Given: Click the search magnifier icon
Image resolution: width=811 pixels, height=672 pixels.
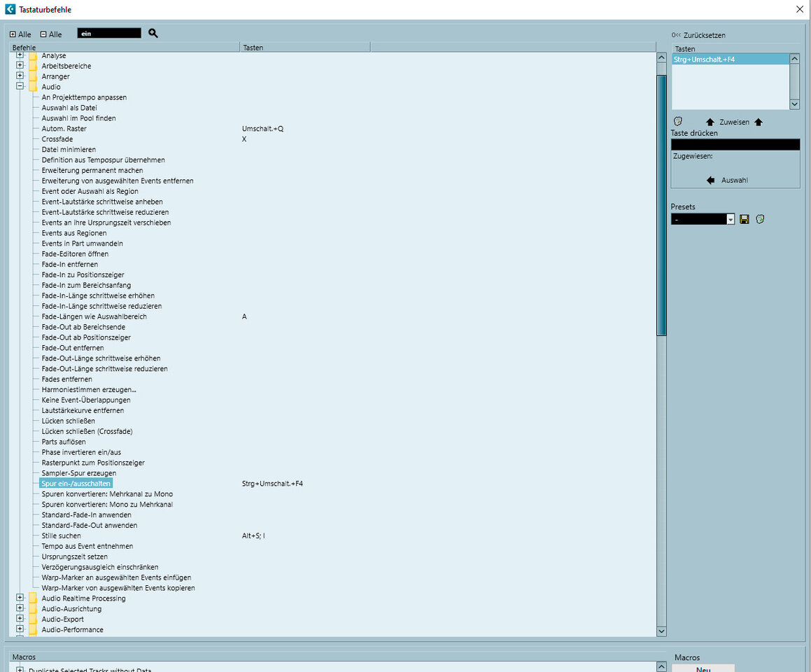Looking at the screenshot, I should click(x=153, y=33).
